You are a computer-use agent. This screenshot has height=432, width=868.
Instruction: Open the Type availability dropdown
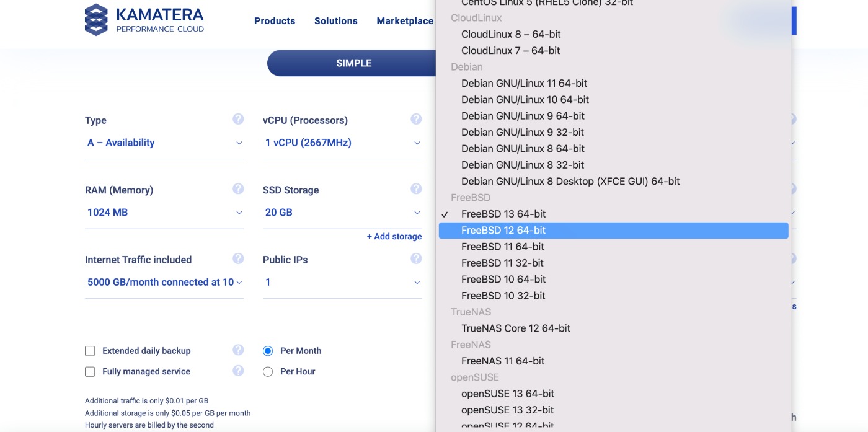coord(164,143)
